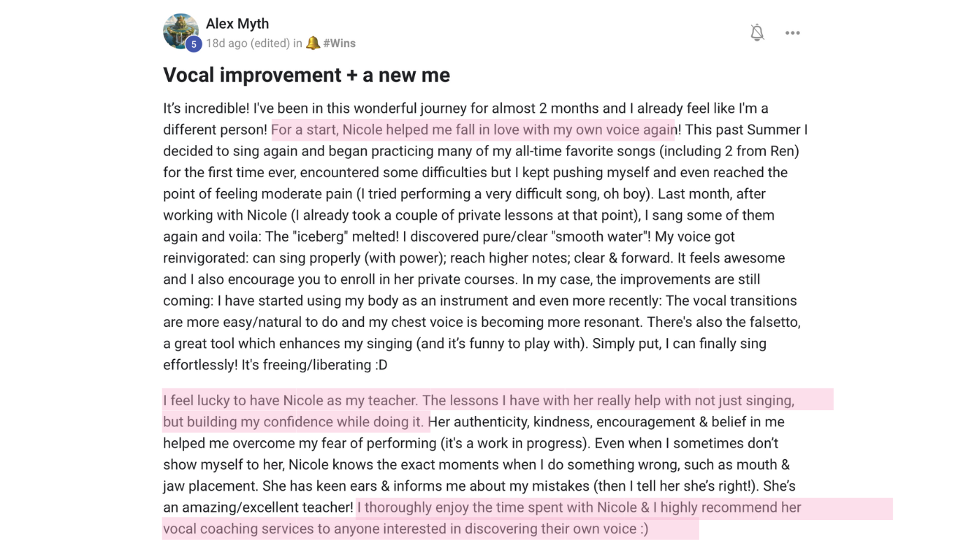Click highlighted sentence starting For a start, Nicole

click(x=474, y=129)
